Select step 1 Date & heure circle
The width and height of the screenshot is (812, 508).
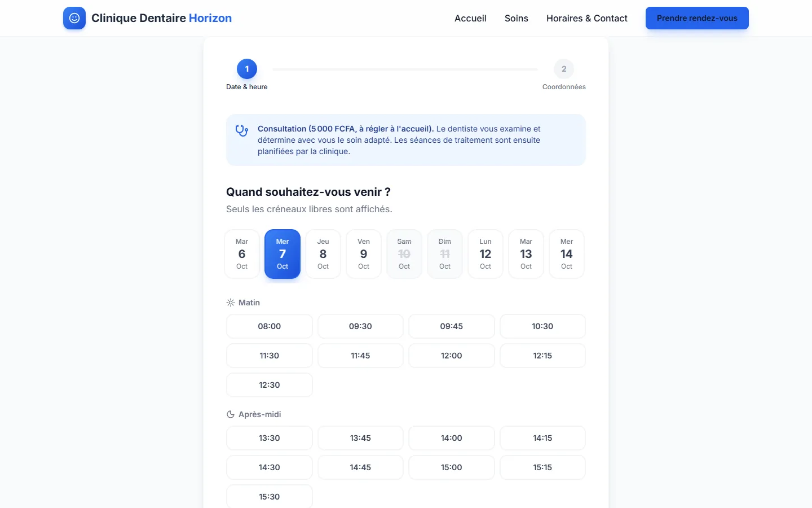(247, 69)
